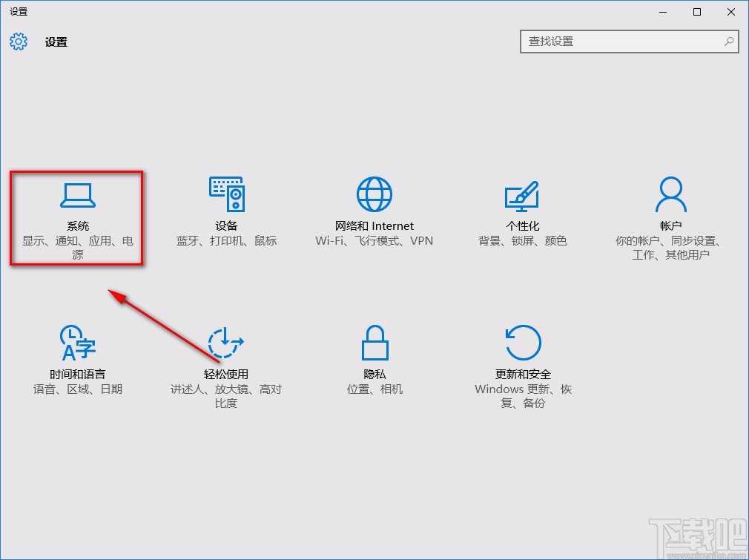This screenshot has width=749, height=560.
Task: Open 更新和安全 settings
Action: (x=523, y=360)
